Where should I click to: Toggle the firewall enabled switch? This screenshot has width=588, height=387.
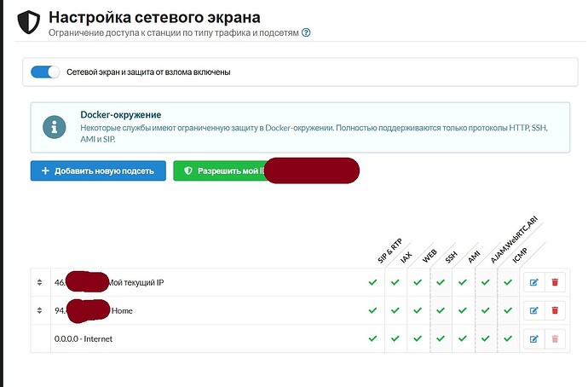45,72
